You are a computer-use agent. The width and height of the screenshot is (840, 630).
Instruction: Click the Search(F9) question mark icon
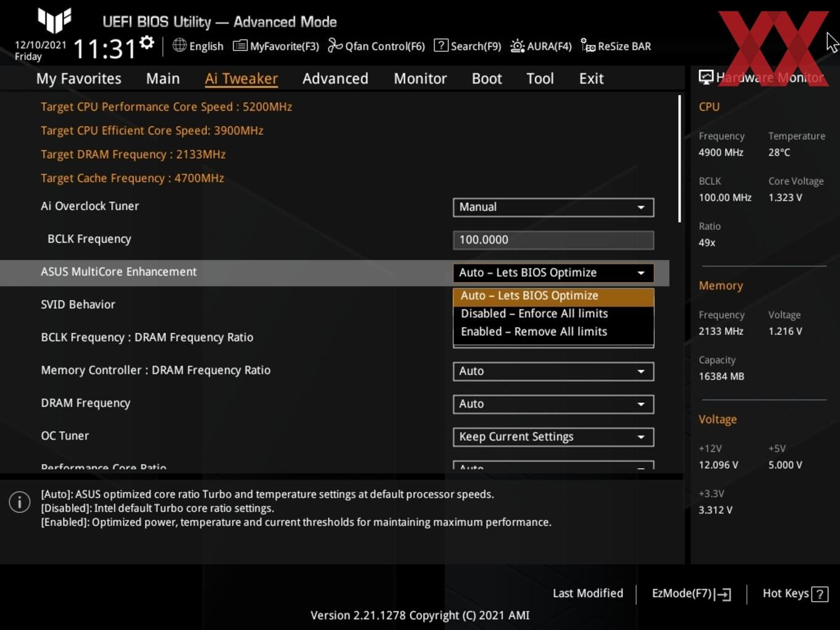point(441,45)
